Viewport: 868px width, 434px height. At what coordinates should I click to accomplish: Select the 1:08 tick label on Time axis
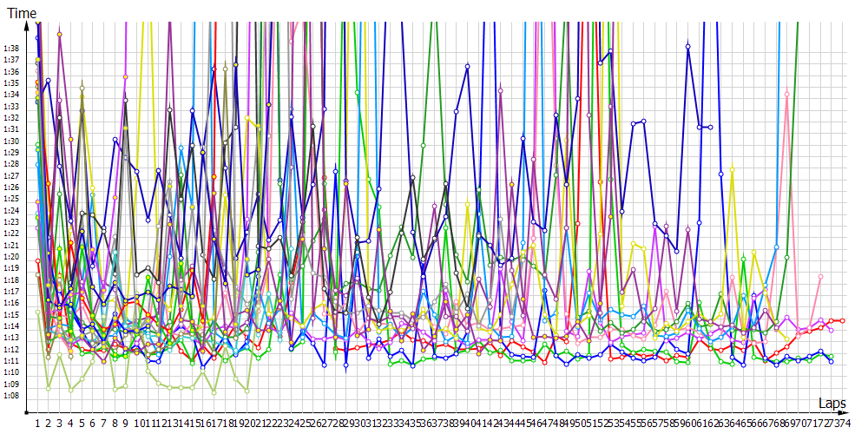11,396
